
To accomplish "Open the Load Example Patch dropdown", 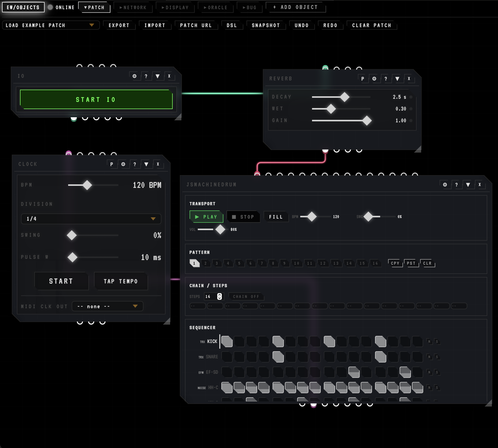I will (51, 25).
